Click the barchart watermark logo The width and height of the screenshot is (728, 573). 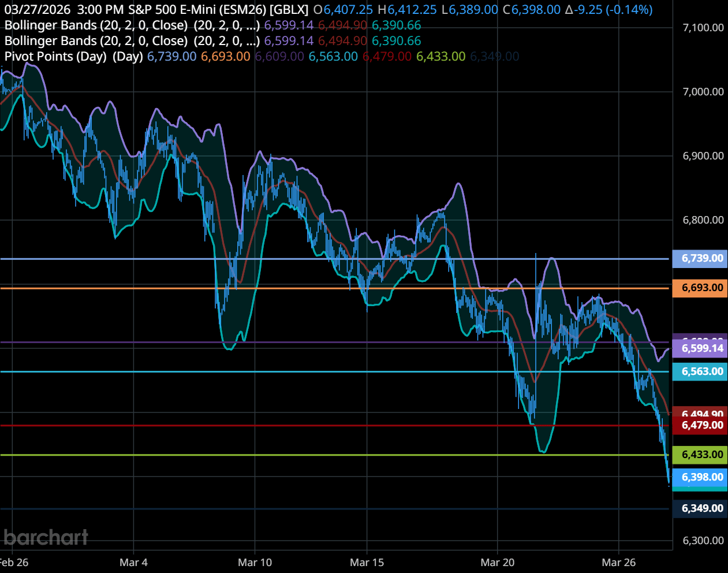(x=46, y=538)
